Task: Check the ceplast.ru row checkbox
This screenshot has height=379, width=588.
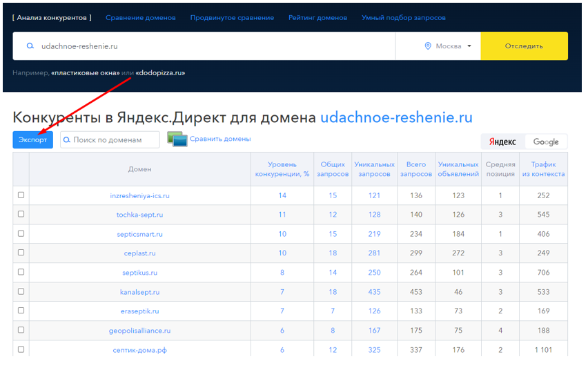Action: (x=21, y=253)
